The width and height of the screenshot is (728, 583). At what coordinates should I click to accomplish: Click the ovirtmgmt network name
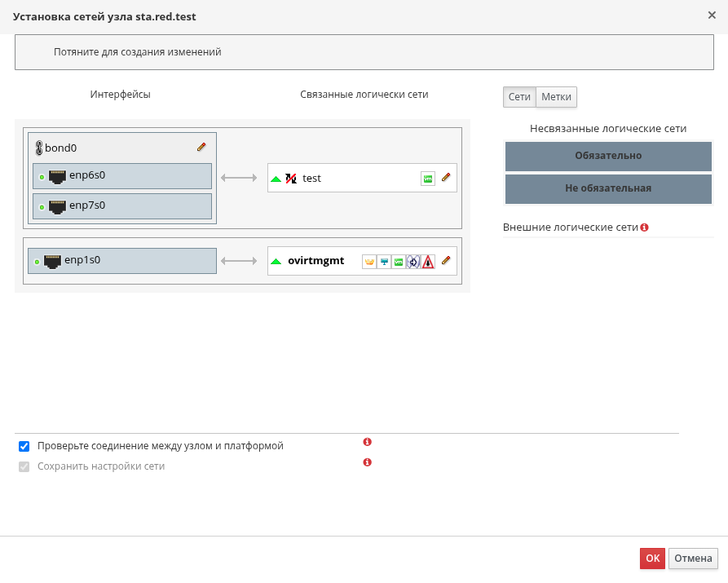coord(315,261)
